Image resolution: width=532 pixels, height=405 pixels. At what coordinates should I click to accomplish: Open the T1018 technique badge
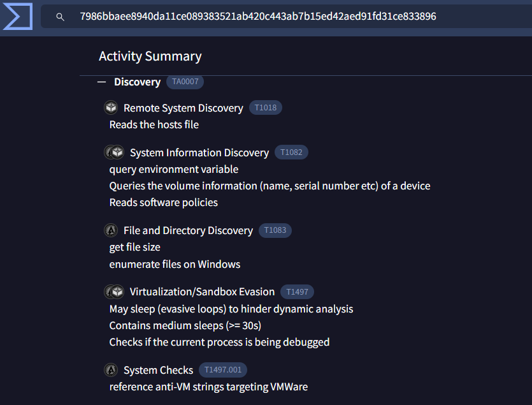coord(265,108)
